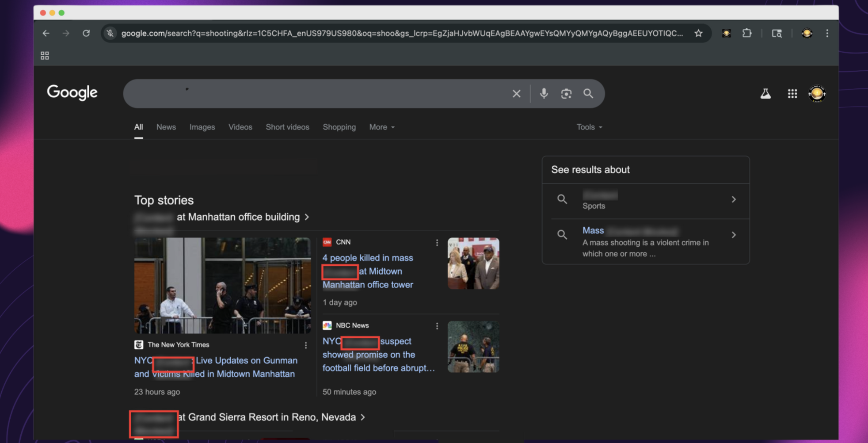This screenshot has height=443, width=868.
Task: Bookmark this page with the star
Action: 698,33
